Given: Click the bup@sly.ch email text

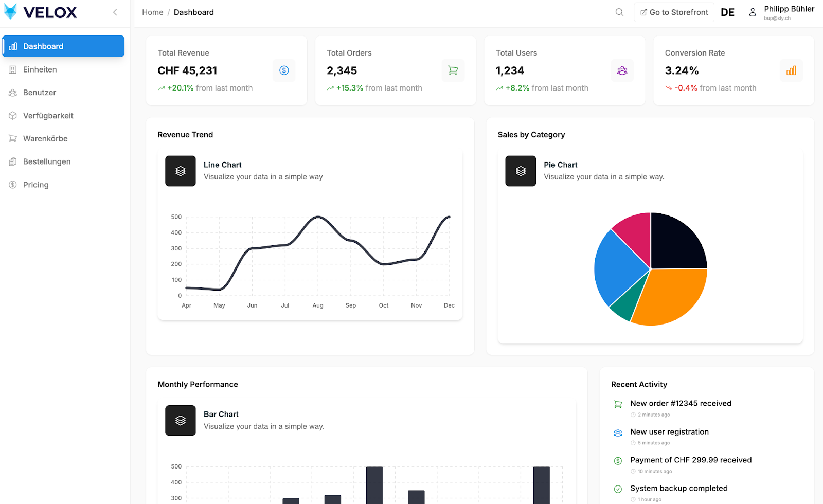Looking at the screenshot, I should click(x=777, y=18).
